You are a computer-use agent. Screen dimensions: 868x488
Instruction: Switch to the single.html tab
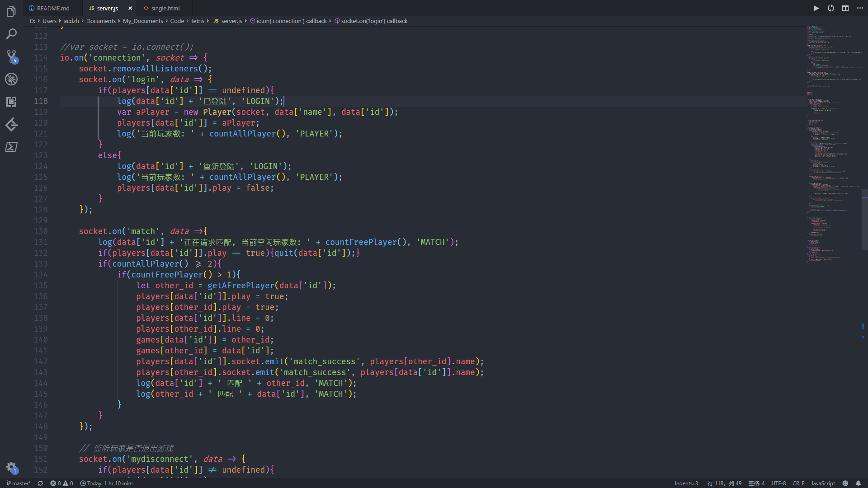(x=165, y=8)
